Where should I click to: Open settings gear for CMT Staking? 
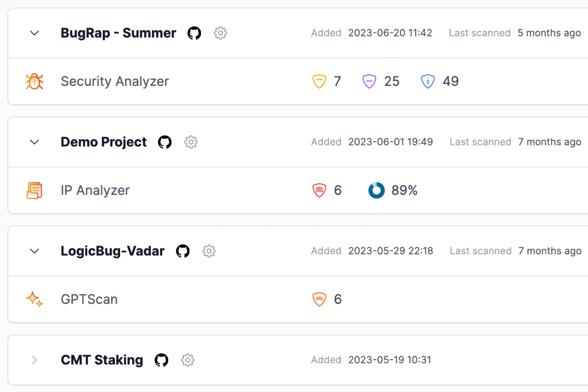click(188, 360)
